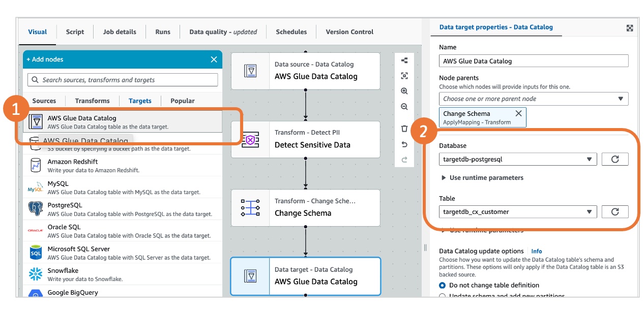The height and width of the screenshot is (310, 644).
Task: Select Do not change table definition
Action: coord(442,286)
